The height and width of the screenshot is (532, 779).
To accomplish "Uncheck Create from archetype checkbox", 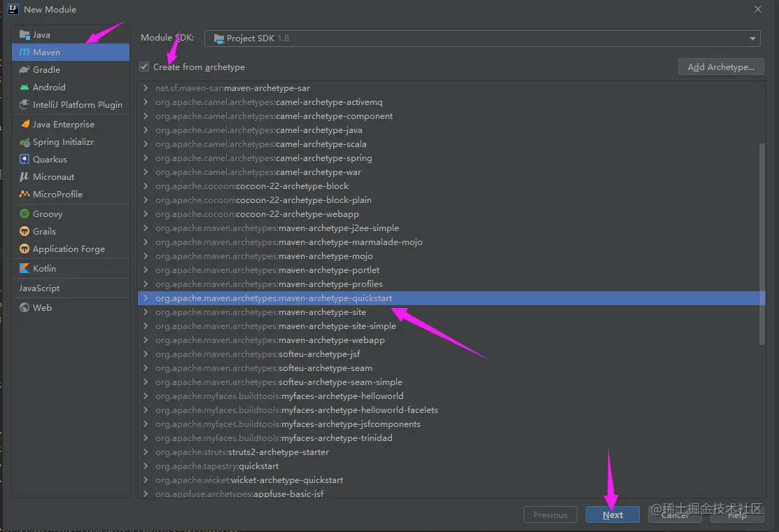I will [144, 66].
